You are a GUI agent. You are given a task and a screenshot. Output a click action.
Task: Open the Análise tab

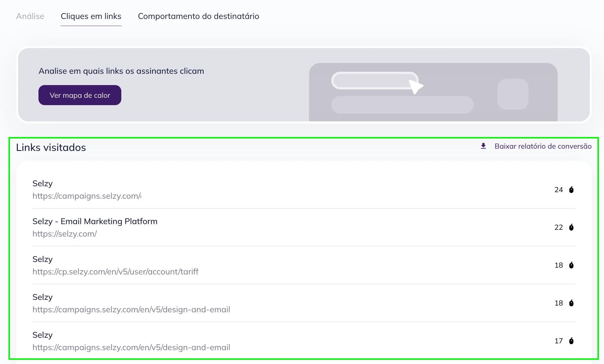[x=30, y=16]
